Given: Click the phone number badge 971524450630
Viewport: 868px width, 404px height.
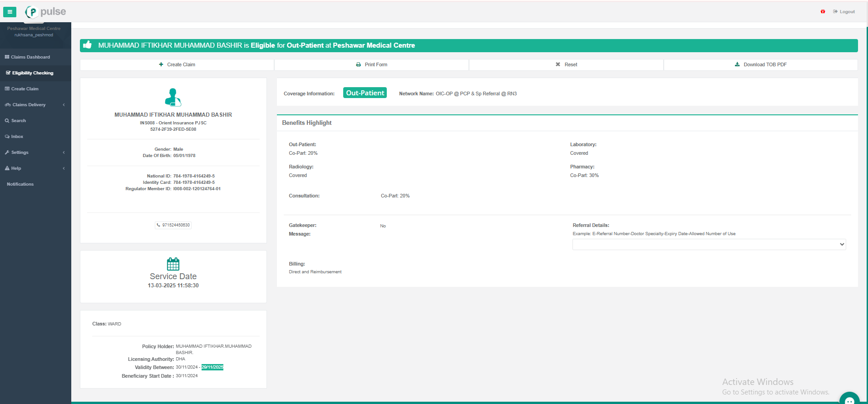Looking at the screenshot, I should (x=173, y=225).
